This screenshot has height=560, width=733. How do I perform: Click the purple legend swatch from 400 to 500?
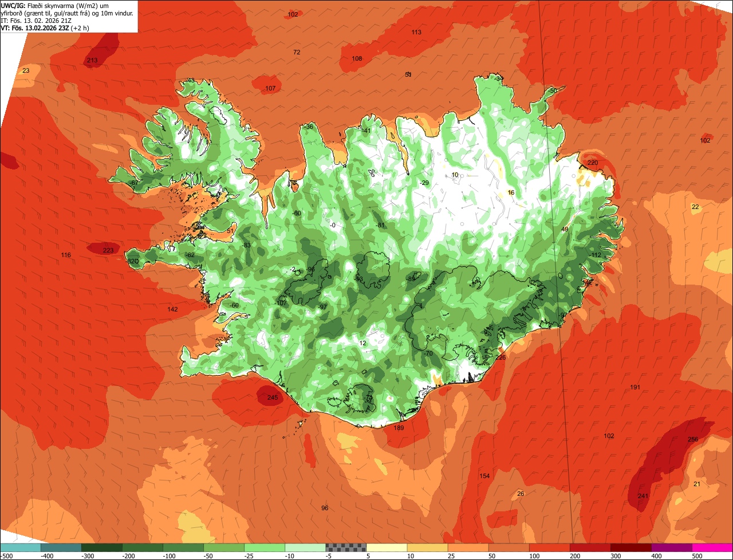(x=671, y=547)
